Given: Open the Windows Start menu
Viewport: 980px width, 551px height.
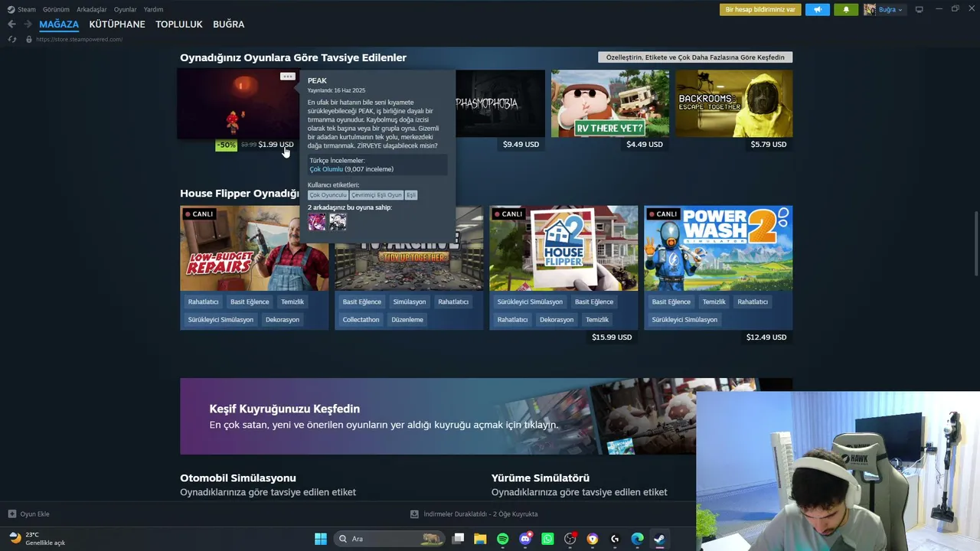Looking at the screenshot, I should [x=321, y=539].
